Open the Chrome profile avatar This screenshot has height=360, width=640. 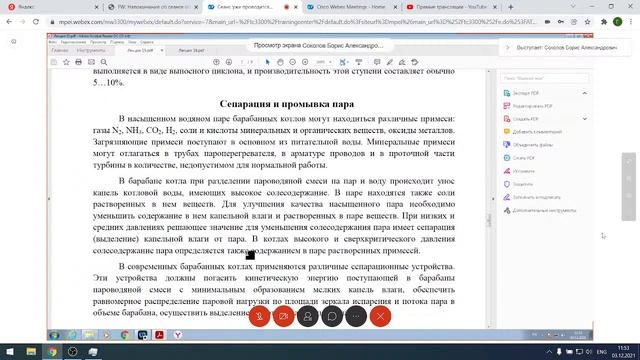618,22
